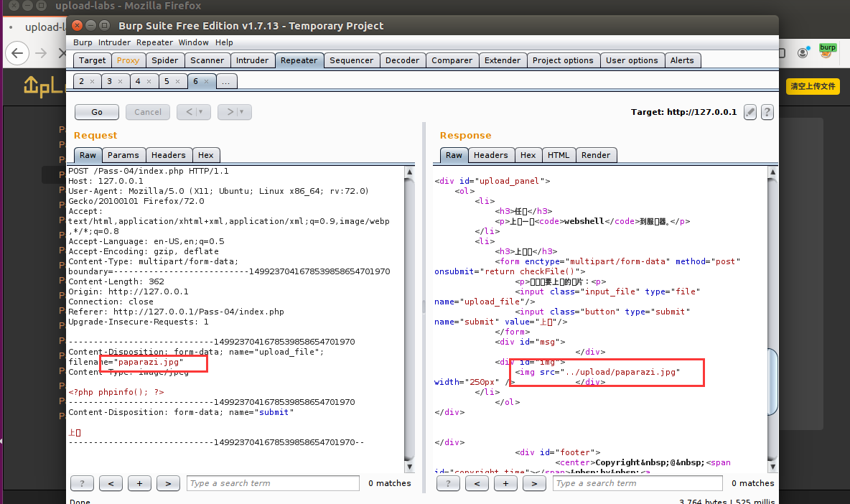This screenshot has height=504, width=850.
Task: Click request search help question-mark button
Action: click(82, 483)
